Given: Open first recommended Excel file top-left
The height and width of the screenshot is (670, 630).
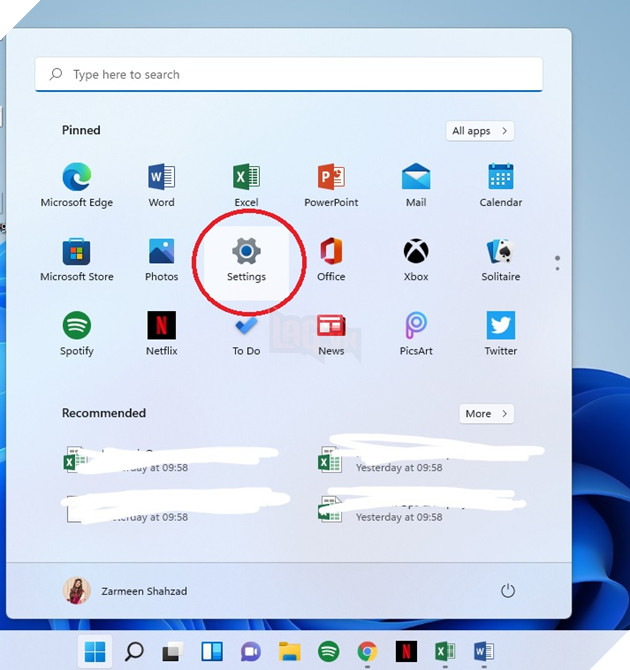Looking at the screenshot, I should click(170, 460).
